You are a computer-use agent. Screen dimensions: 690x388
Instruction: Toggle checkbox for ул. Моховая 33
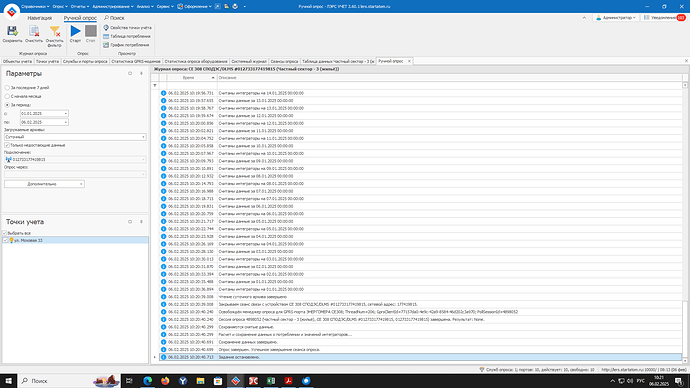(x=5, y=240)
